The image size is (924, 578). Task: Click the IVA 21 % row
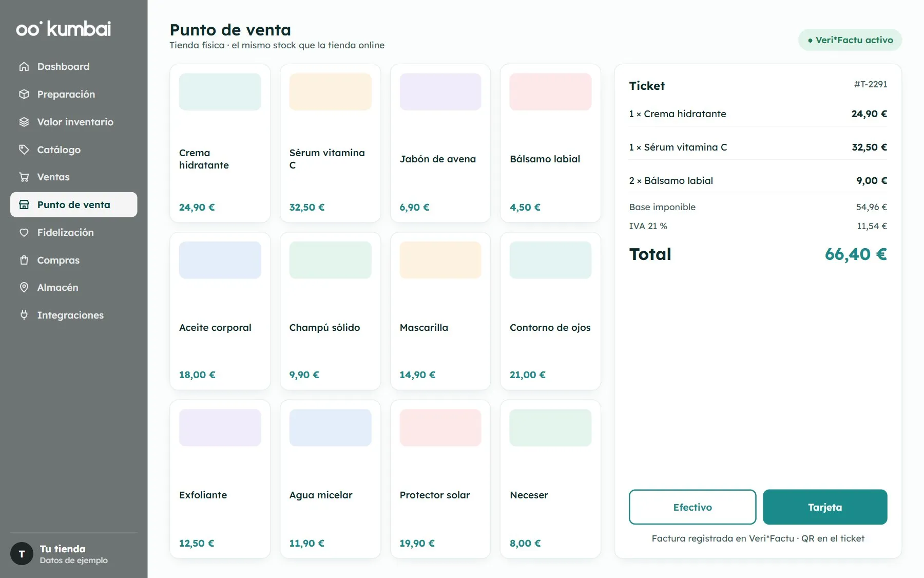pyautogui.click(x=758, y=226)
